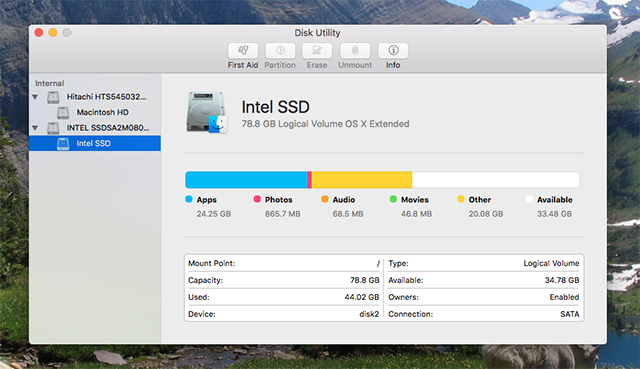
Task: Click the Partition toolbar icon
Action: coord(280,51)
